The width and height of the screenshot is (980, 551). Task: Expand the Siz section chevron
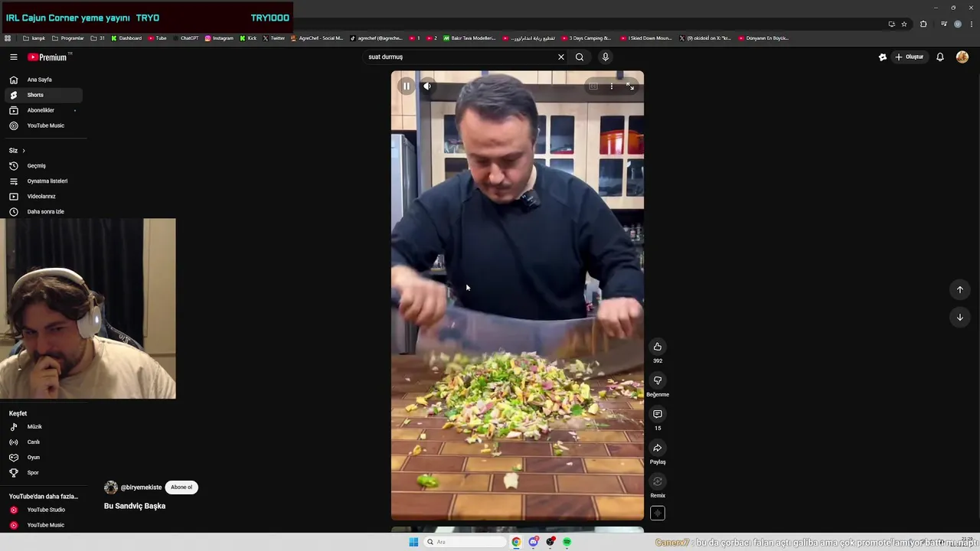coord(24,151)
